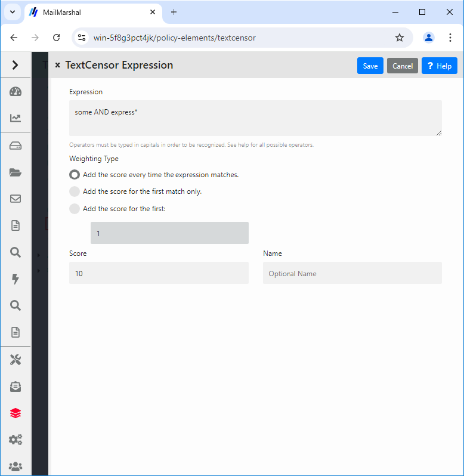Cancel the expression editing

click(x=403, y=66)
